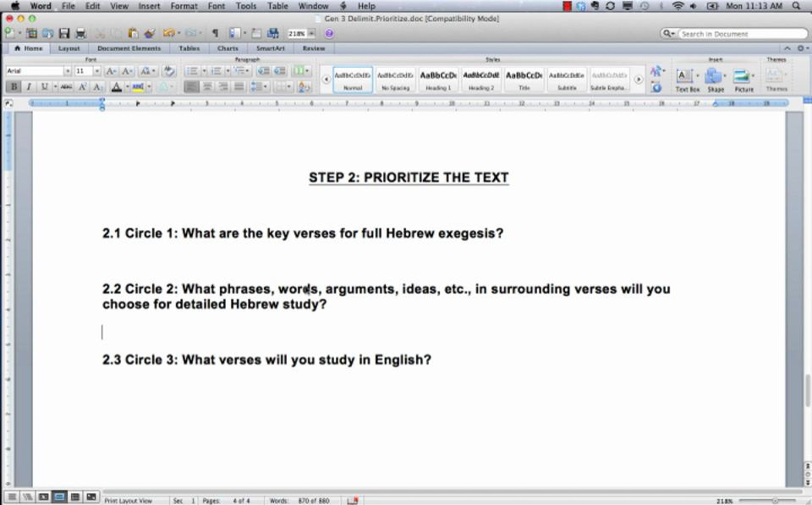
Task: Apply yellow text highlight swatch
Action: [x=138, y=87]
